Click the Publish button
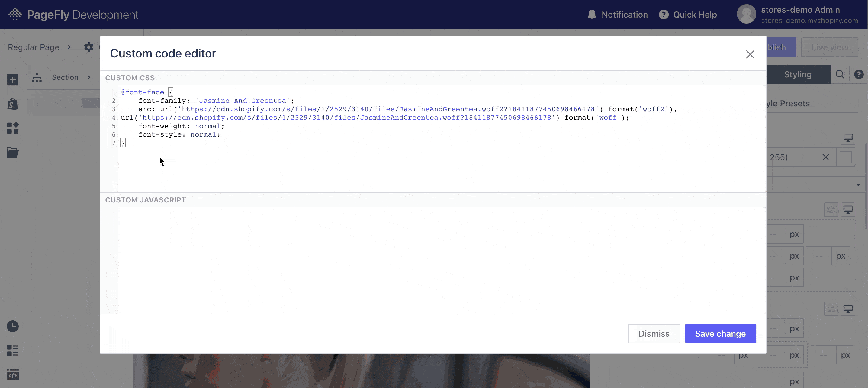The height and width of the screenshot is (388, 868). tap(781, 47)
